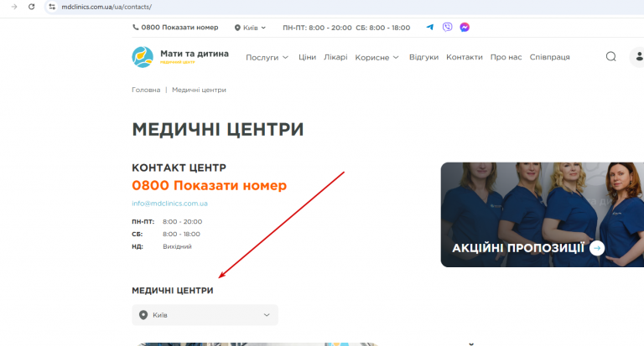Open site info icon in address bar
The width and height of the screenshot is (644, 346).
coord(52,7)
